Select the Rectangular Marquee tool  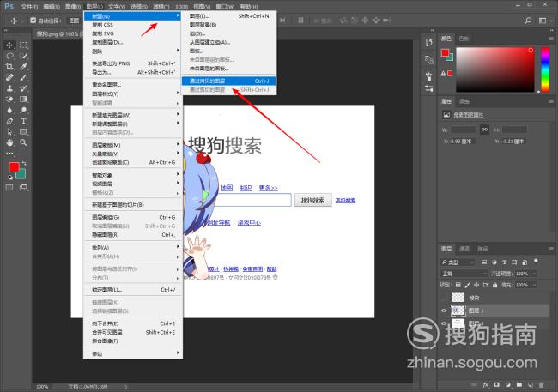(x=23, y=45)
